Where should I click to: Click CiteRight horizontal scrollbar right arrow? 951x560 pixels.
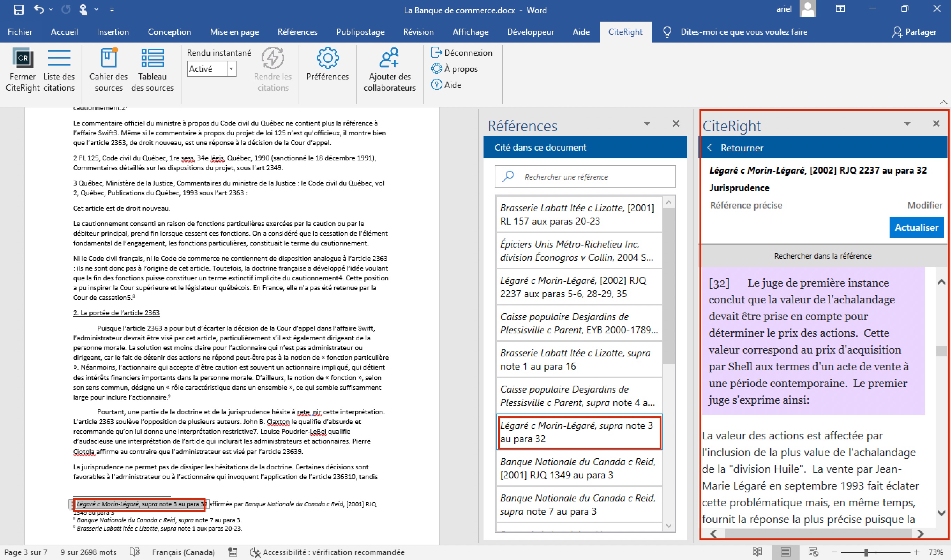[x=921, y=533]
